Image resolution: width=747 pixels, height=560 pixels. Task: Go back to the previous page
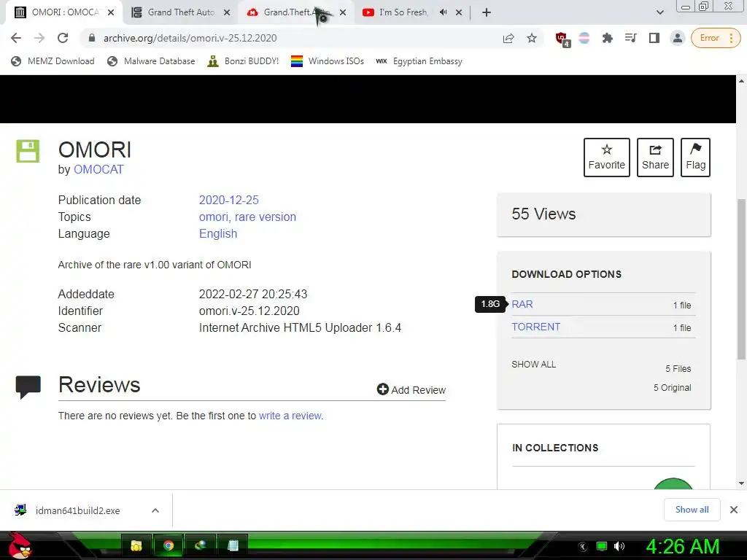(x=16, y=38)
